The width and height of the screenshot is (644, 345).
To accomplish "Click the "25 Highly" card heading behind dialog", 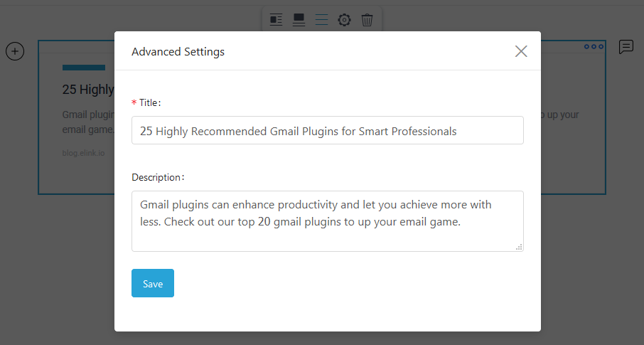I will pos(88,89).
